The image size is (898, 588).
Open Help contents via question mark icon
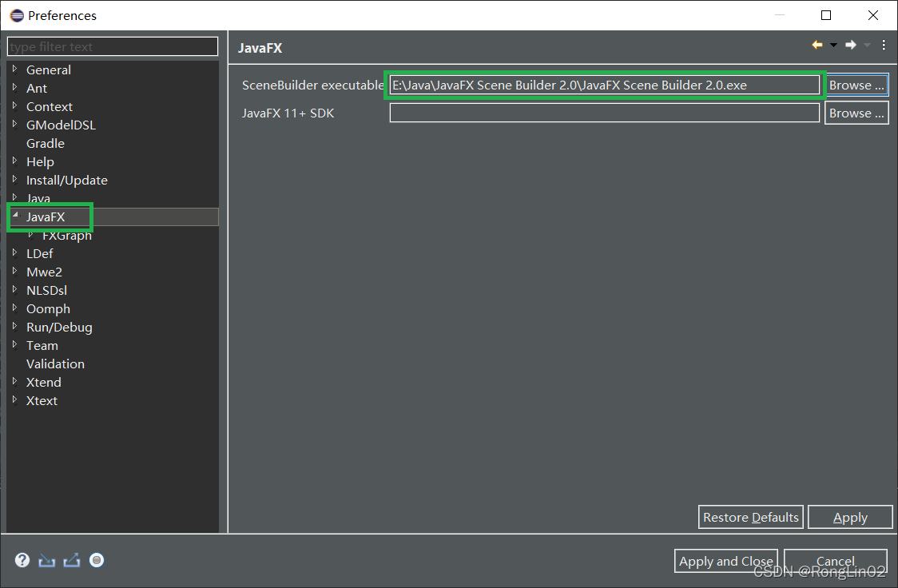coord(22,560)
